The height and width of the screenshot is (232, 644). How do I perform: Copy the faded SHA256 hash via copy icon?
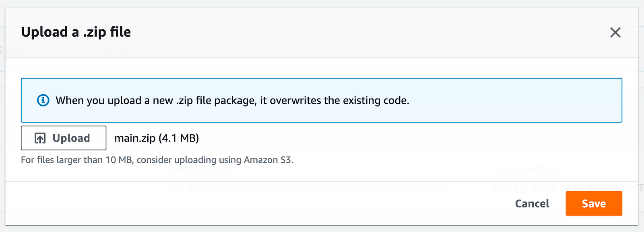point(175,188)
